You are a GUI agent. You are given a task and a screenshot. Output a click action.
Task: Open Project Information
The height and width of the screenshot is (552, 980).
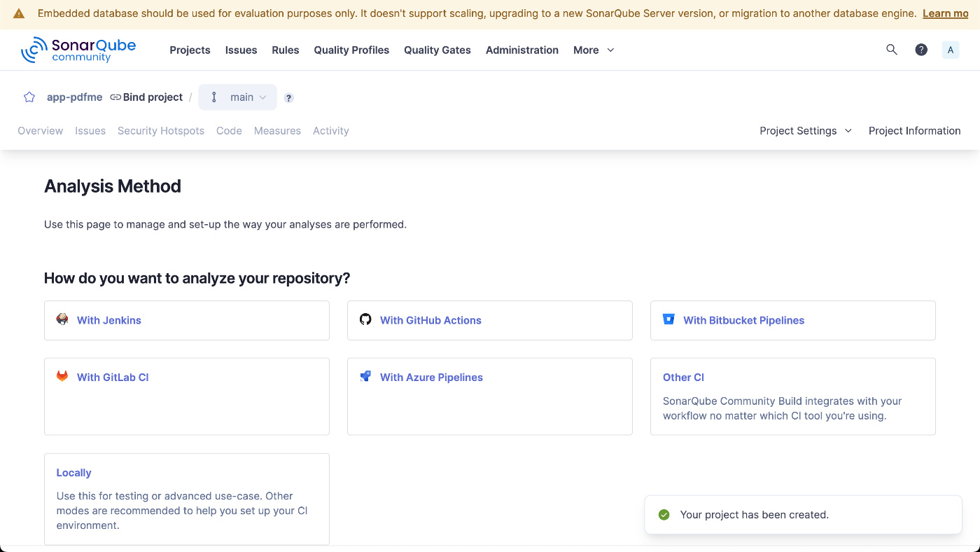click(914, 130)
